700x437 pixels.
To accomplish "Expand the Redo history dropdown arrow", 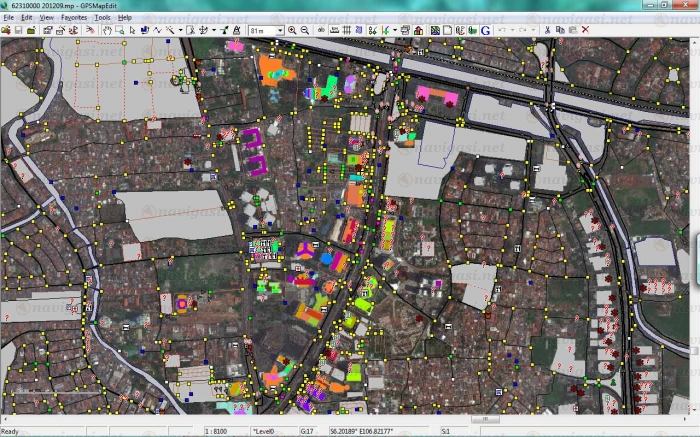I will tap(534, 30).
